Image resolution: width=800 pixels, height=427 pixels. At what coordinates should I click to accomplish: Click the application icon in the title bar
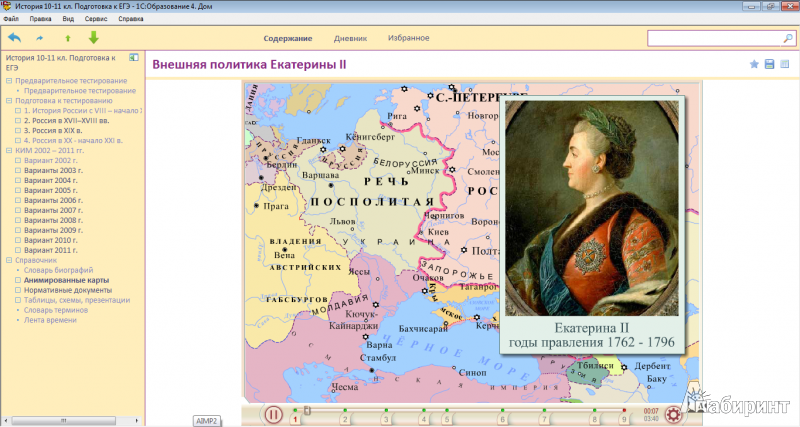6,6
